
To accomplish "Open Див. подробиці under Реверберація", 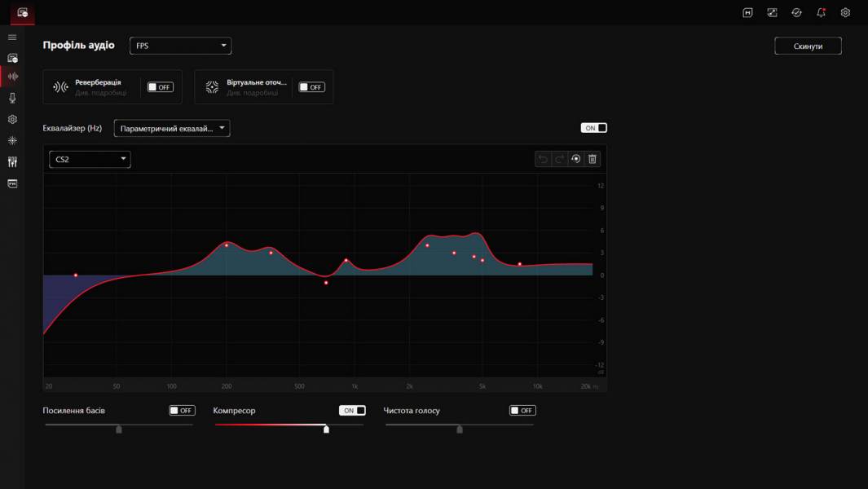I will pos(101,93).
